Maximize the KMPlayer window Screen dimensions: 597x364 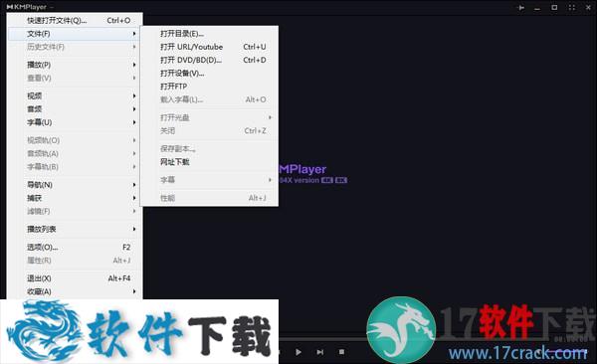554,8
